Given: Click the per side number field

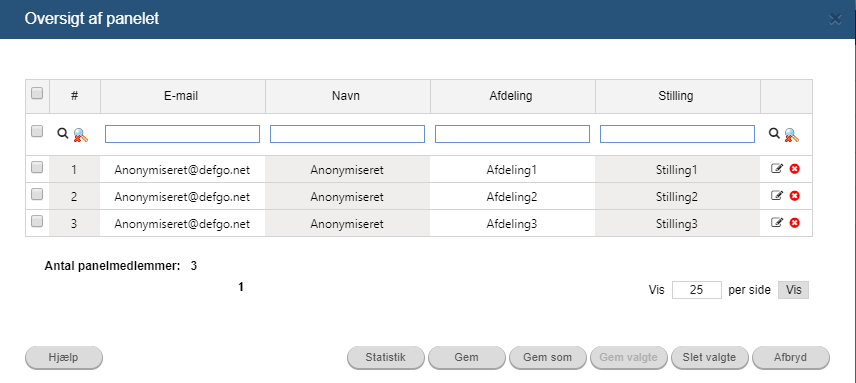Looking at the screenshot, I should pyautogui.click(x=697, y=290).
